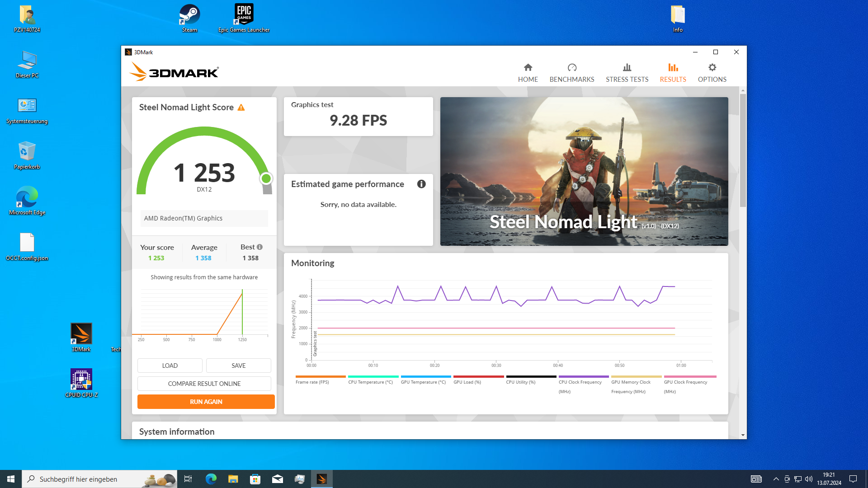Click the 3DMark logo
This screenshot has width=868, height=488.
(174, 71)
